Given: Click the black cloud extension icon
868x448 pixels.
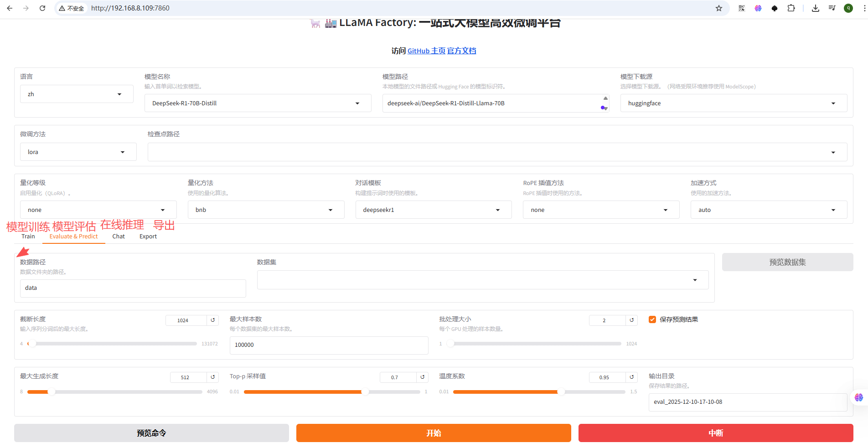Looking at the screenshot, I should (775, 8).
